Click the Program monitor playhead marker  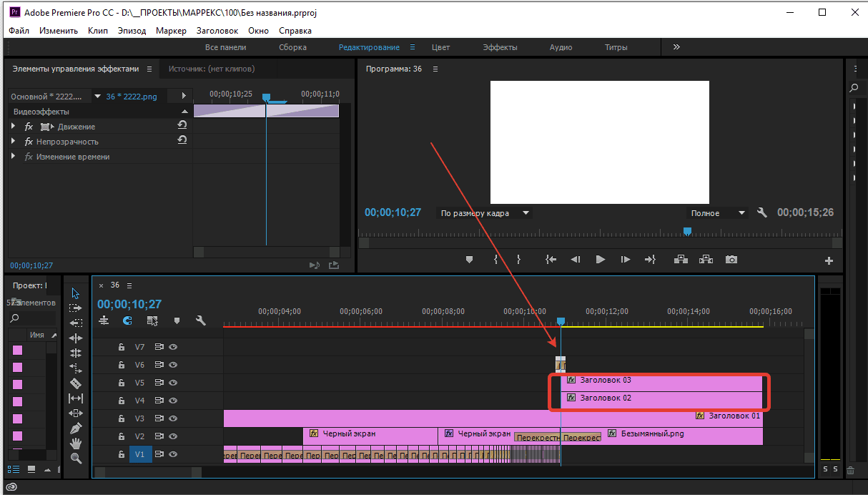(687, 231)
